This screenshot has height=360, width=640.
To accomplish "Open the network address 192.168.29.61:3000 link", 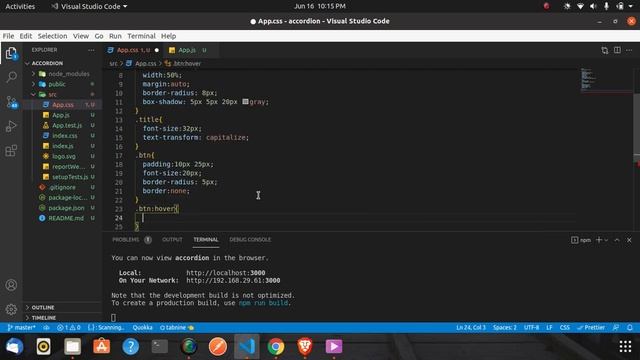I will tap(233, 280).
